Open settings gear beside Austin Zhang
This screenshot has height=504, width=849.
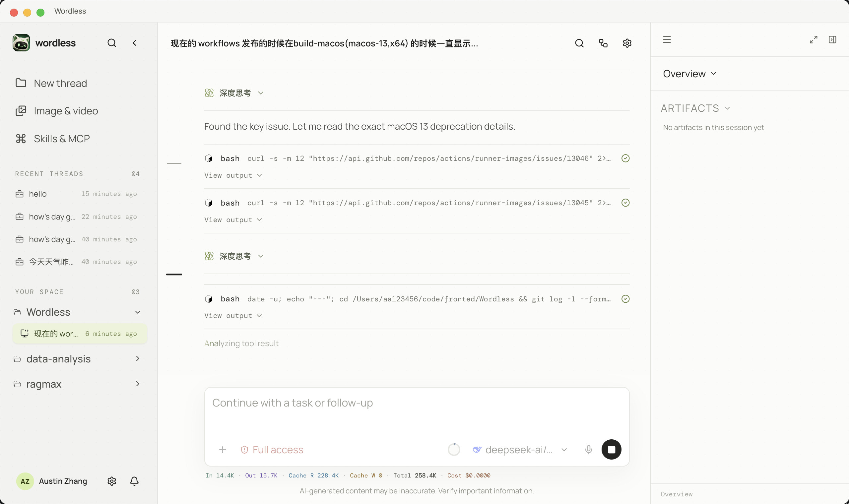tap(112, 481)
